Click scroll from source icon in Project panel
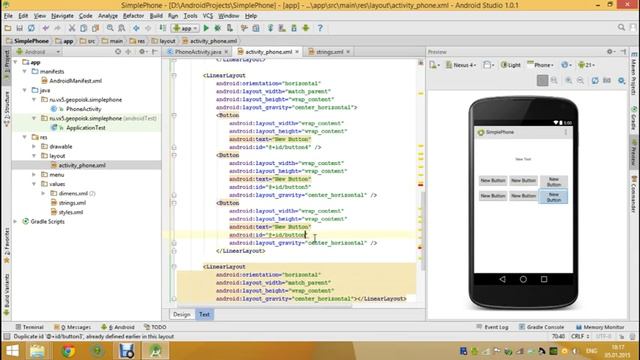The width and height of the screenshot is (640, 360). tap(118, 52)
